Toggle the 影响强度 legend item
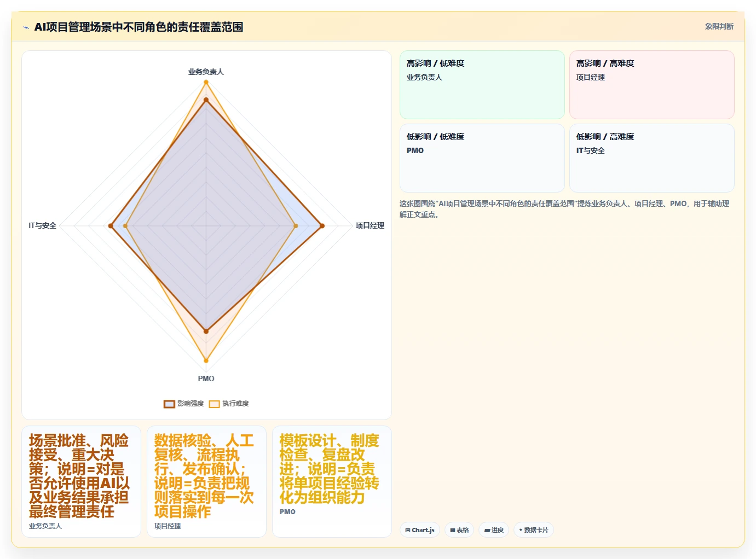Viewport: 756px width, 559px height. pyautogui.click(x=184, y=404)
